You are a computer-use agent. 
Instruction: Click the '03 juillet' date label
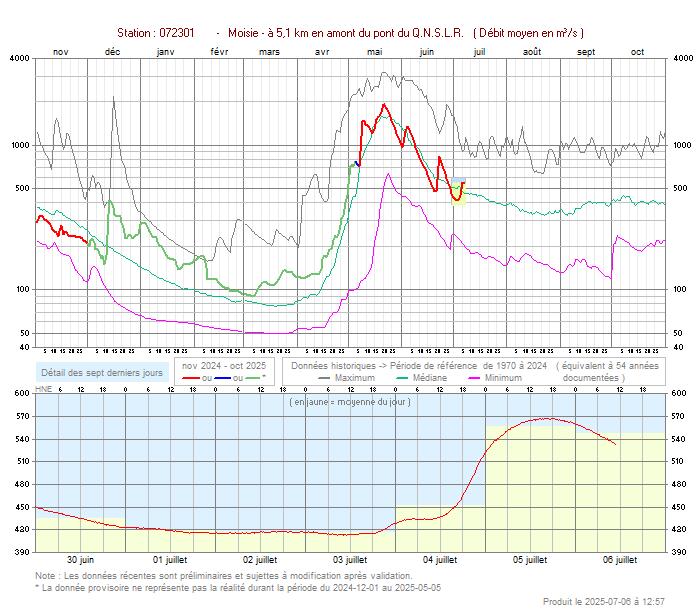[350, 560]
